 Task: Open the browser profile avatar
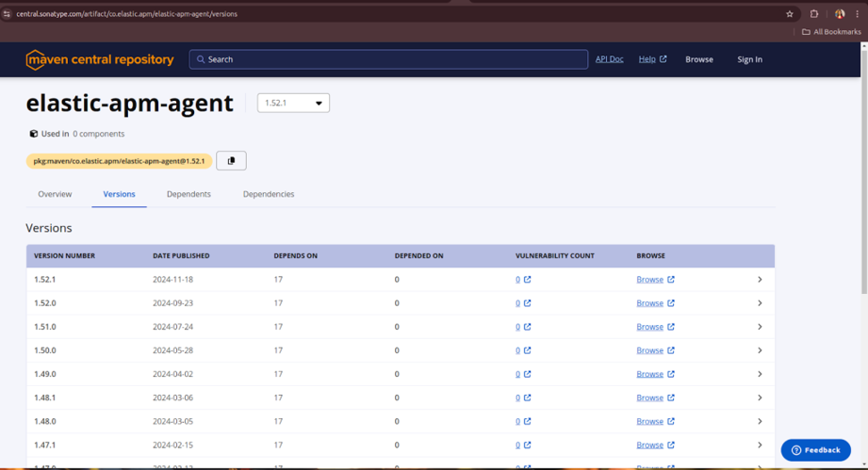[840, 14]
